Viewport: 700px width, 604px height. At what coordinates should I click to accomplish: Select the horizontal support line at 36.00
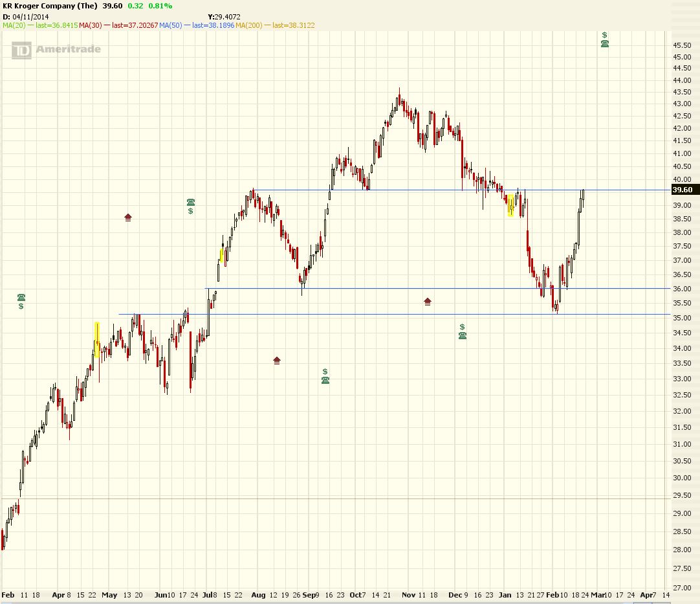click(x=437, y=289)
